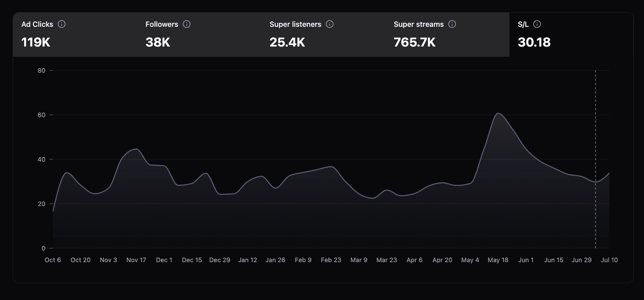Click the 0 y-axis label

click(43, 248)
